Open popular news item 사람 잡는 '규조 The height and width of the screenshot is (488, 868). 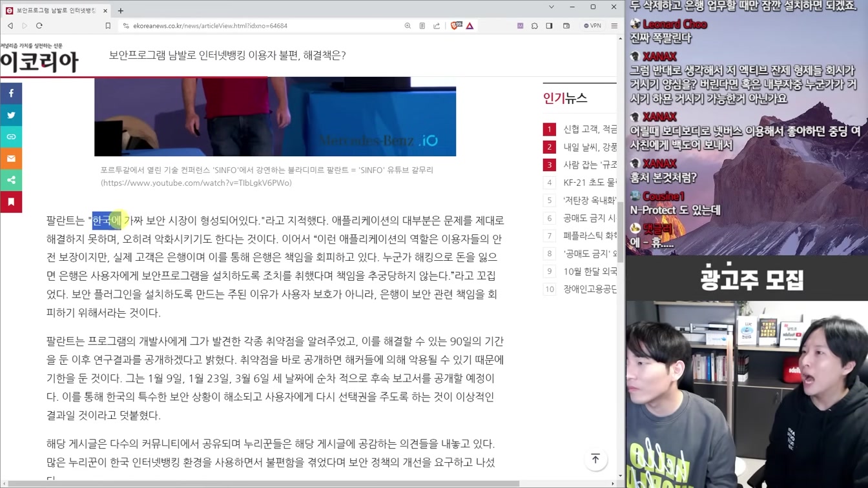click(590, 165)
